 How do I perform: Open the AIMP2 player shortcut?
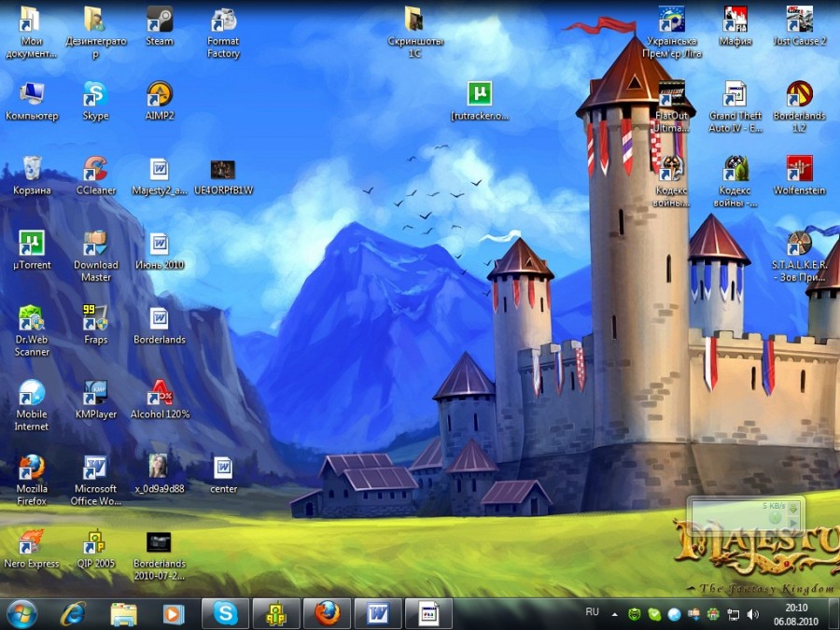[160, 101]
